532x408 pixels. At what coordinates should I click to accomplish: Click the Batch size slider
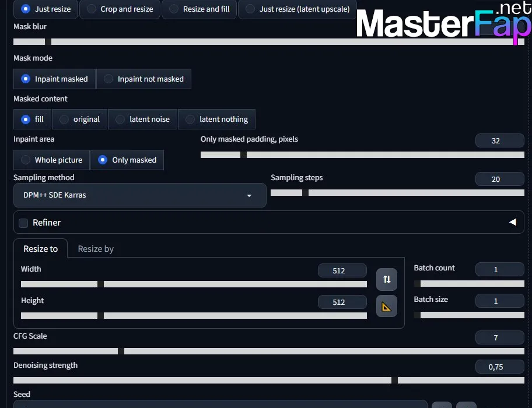[x=469, y=315]
